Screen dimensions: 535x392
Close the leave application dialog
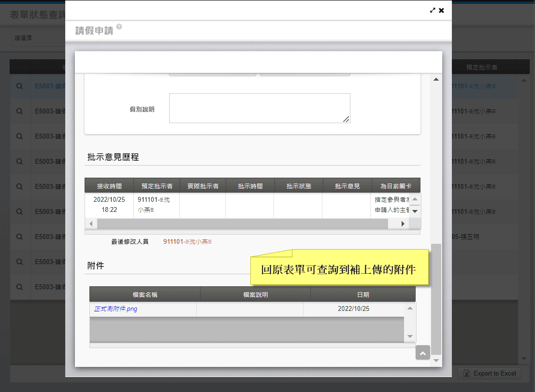point(441,10)
